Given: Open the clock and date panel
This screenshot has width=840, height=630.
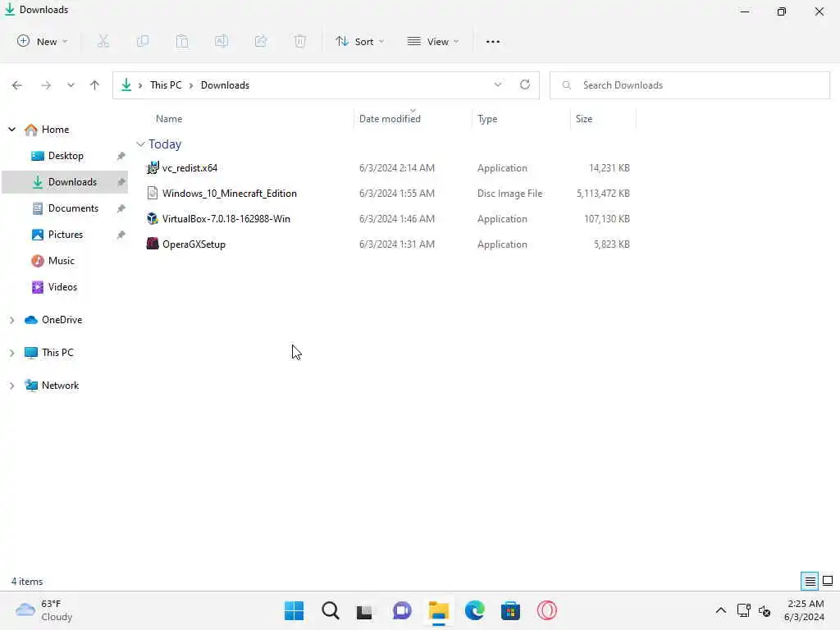Looking at the screenshot, I should 804,610.
